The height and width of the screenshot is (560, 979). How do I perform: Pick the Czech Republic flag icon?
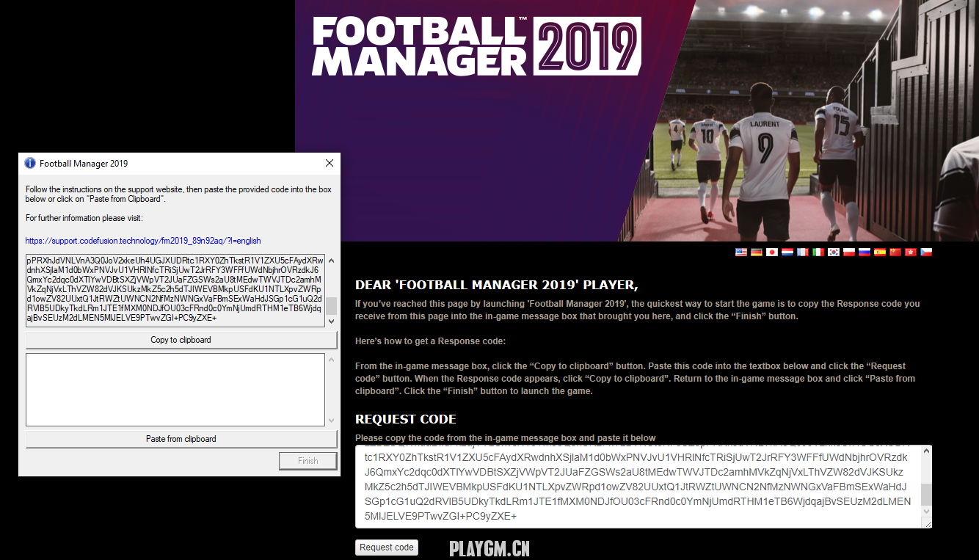[926, 252]
